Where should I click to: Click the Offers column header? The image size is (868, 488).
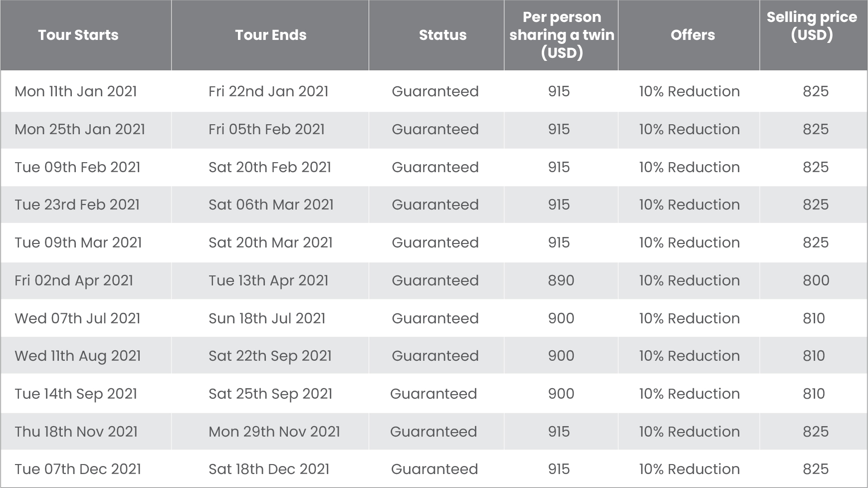(x=692, y=35)
